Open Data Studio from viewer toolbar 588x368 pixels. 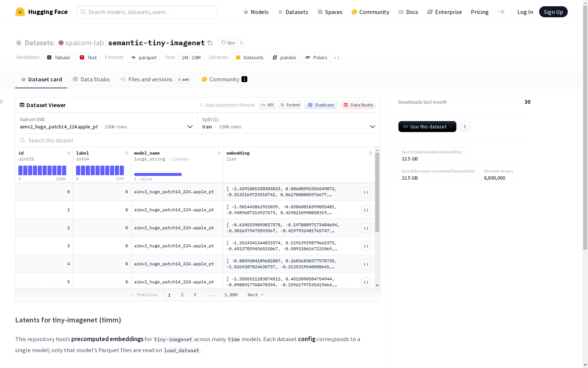pyautogui.click(x=358, y=105)
